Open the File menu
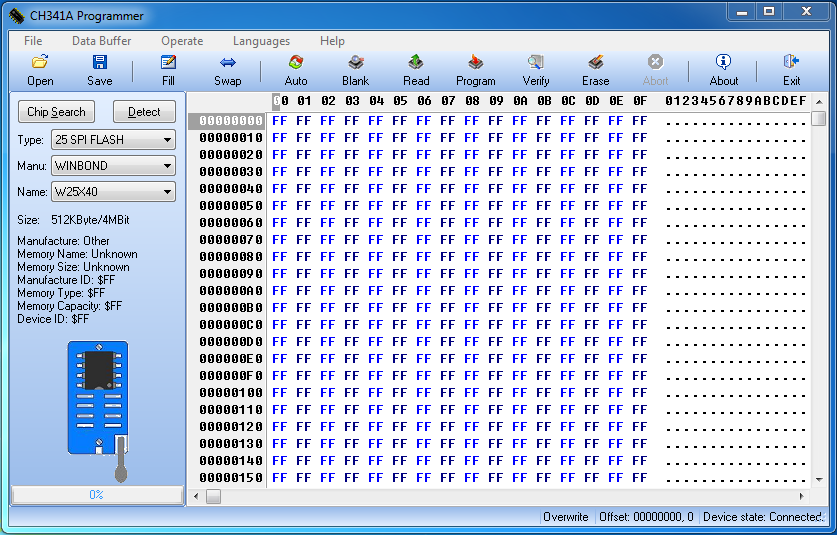 click(x=33, y=41)
